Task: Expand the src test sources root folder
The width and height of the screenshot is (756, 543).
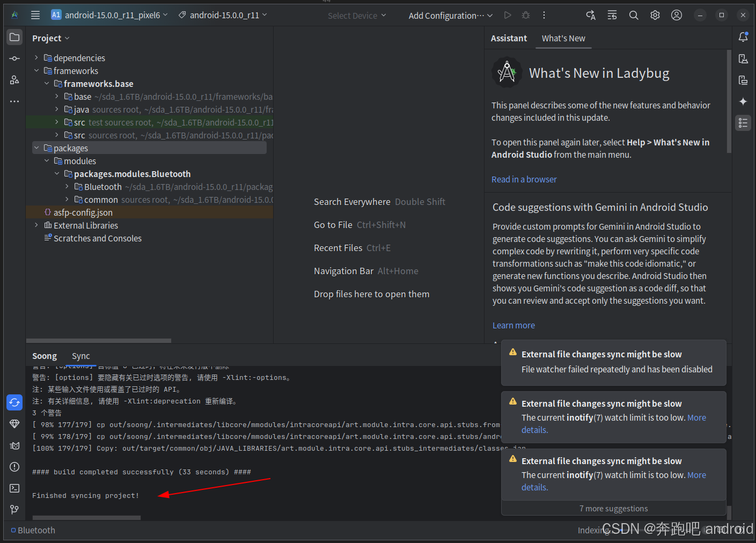Action: (x=57, y=122)
